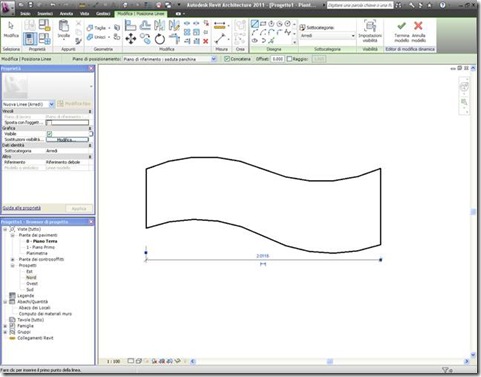Click the Modifica... visibility button
481x377 pixels.
point(67,140)
